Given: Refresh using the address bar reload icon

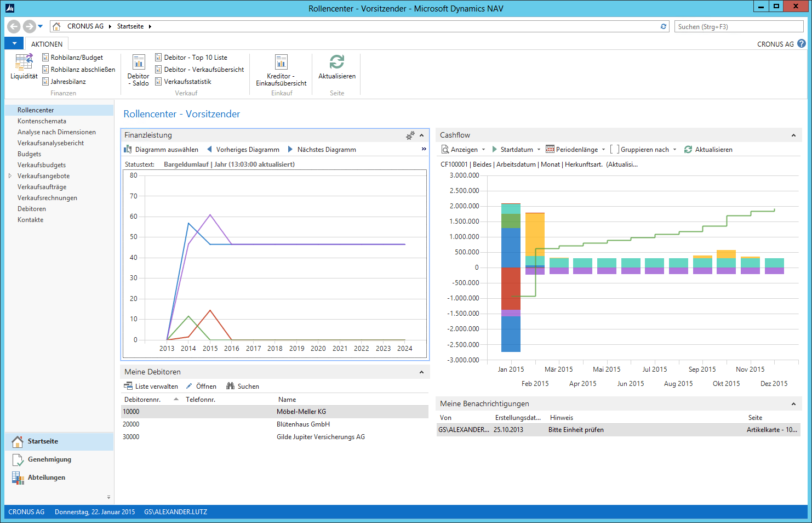Looking at the screenshot, I should [x=664, y=26].
